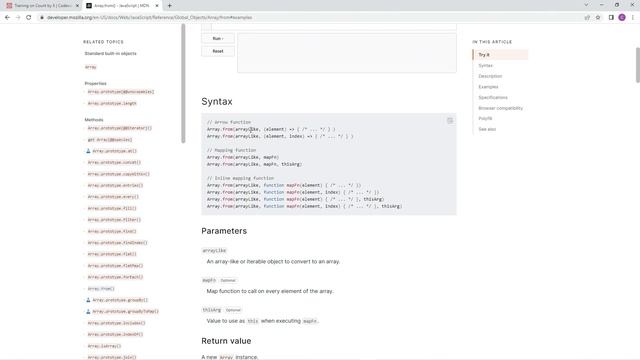The height and width of the screenshot is (360, 640).
Task: Close the Array.from() MDN tab
Action: 157,6
